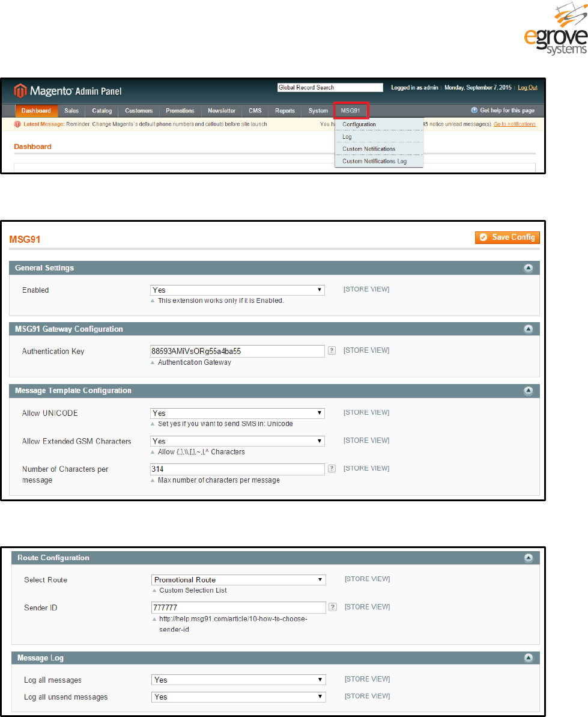This screenshot has height=717, width=588.
Task: Collapse the Route Configuration section
Action: click(x=529, y=558)
